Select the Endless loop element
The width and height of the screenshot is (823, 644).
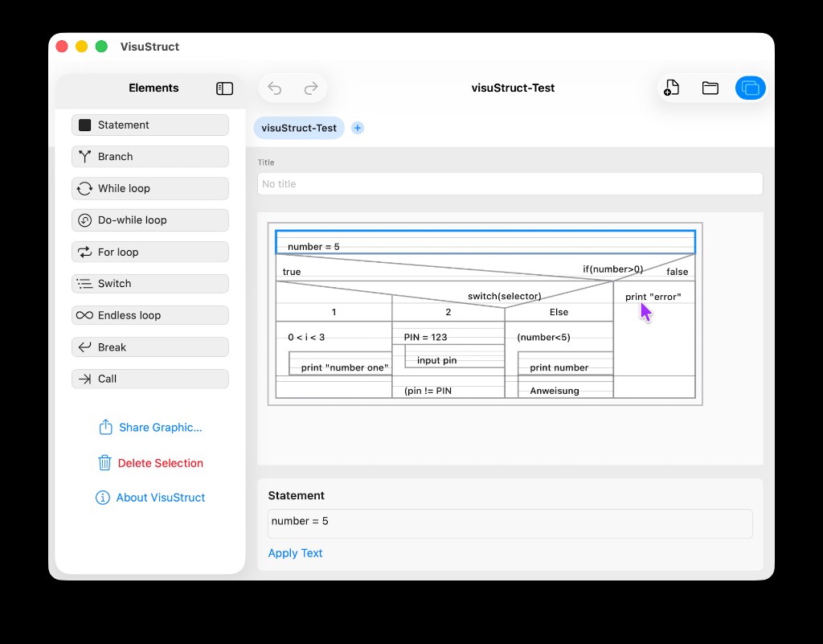[149, 315]
